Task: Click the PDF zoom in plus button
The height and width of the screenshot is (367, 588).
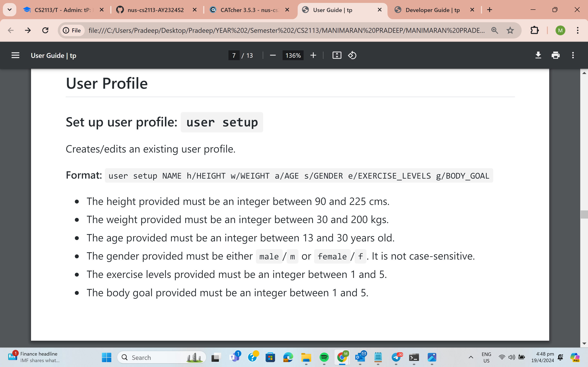Action: point(313,55)
